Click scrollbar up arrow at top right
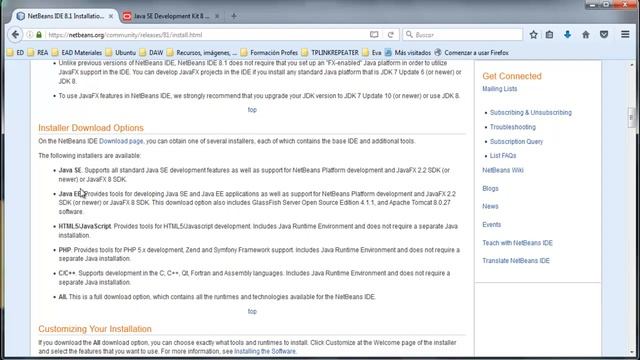640x360 pixels. (x=631, y=64)
